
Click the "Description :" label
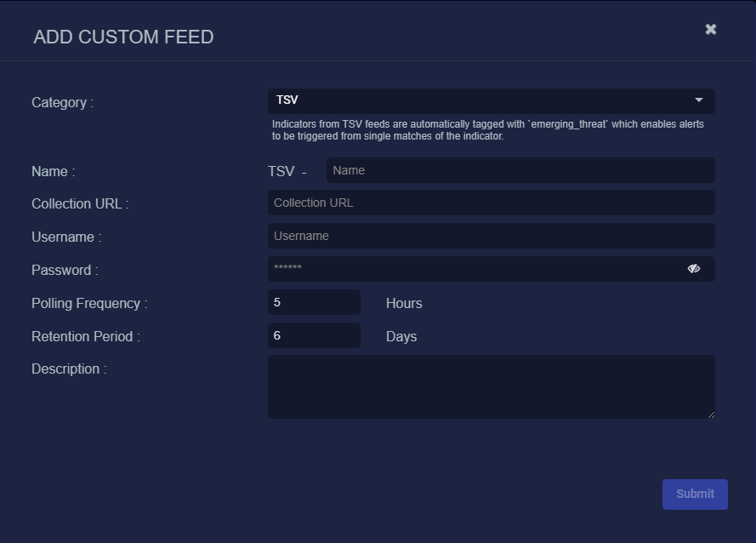(69, 369)
